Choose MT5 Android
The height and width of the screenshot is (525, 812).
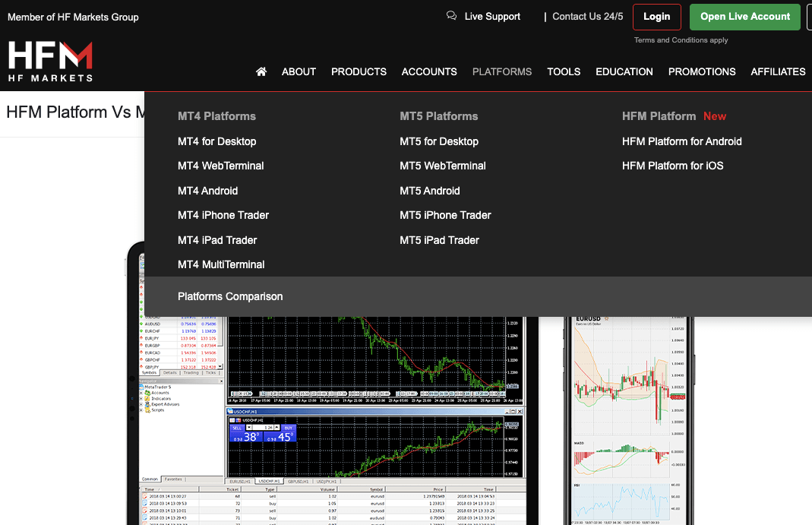point(430,191)
